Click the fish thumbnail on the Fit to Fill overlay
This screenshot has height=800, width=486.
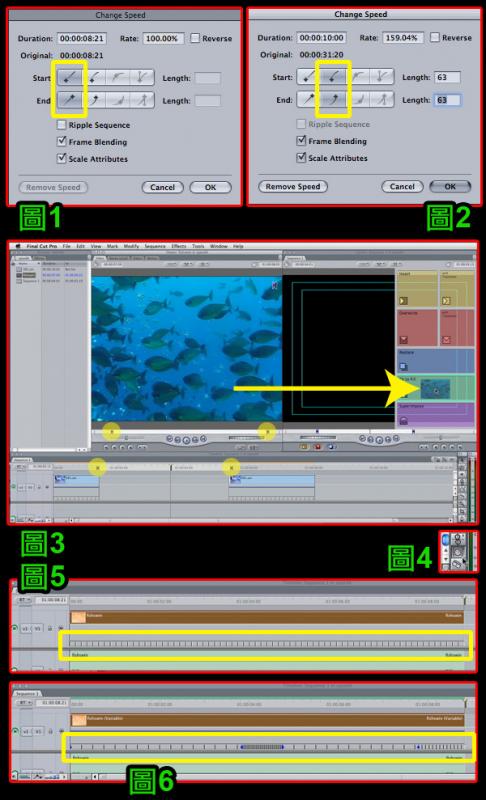pyautogui.click(x=435, y=390)
